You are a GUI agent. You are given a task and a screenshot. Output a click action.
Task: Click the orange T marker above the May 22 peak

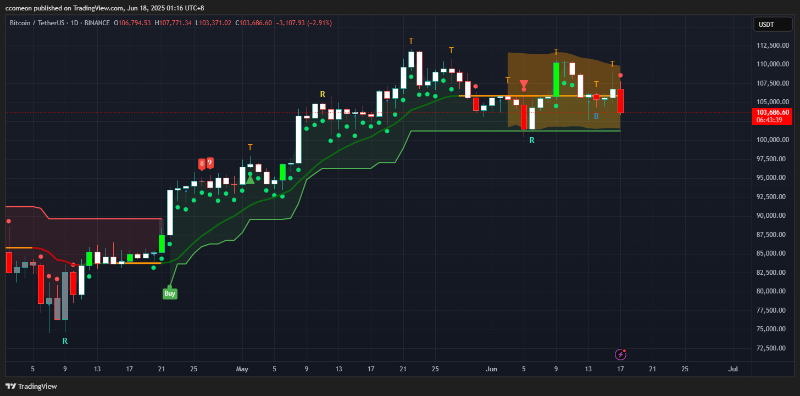(411, 40)
